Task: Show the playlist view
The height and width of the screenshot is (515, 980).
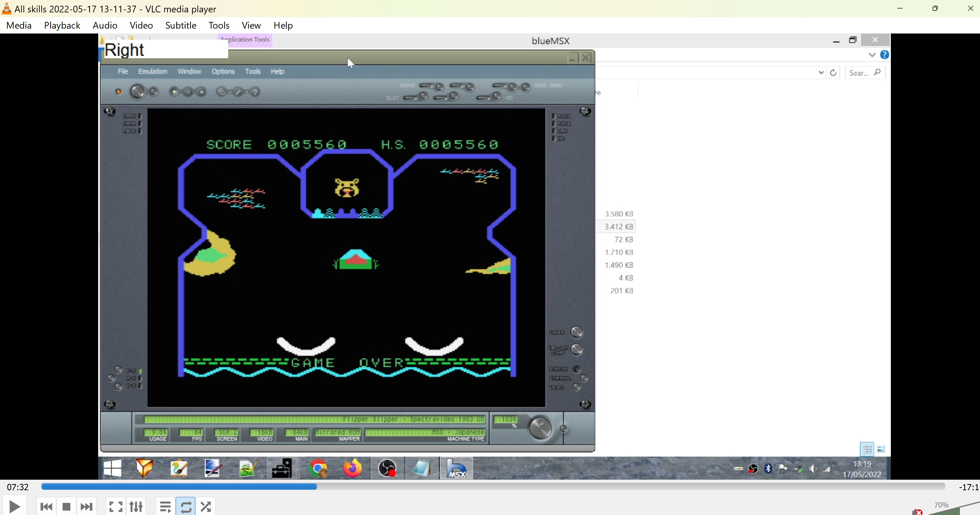Action: (x=165, y=506)
